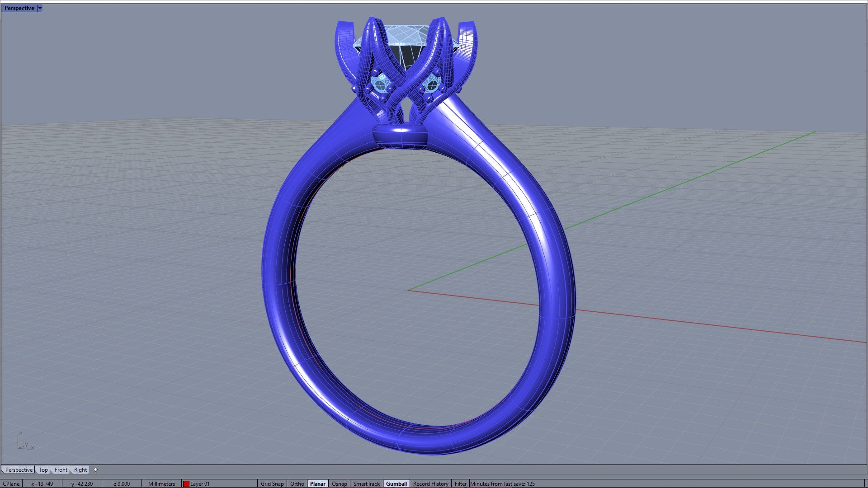Image resolution: width=868 pixels, height=488 pixels.
Task: Click the Perspective viewport title label
Action: pyautogui.click(x=19, y=8)
